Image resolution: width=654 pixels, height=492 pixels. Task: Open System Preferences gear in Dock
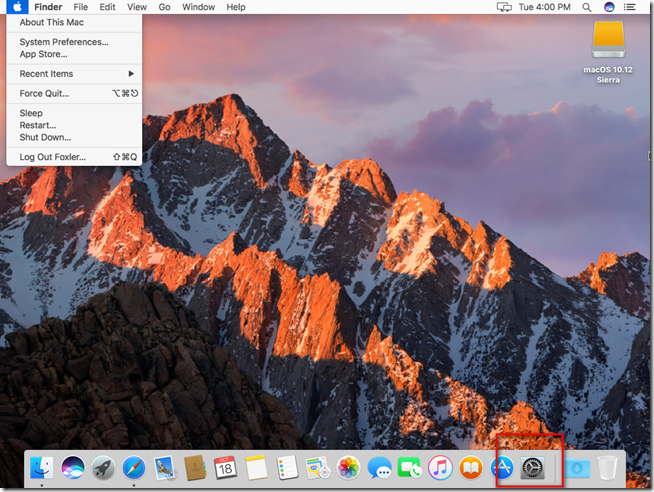pos(533,467)
